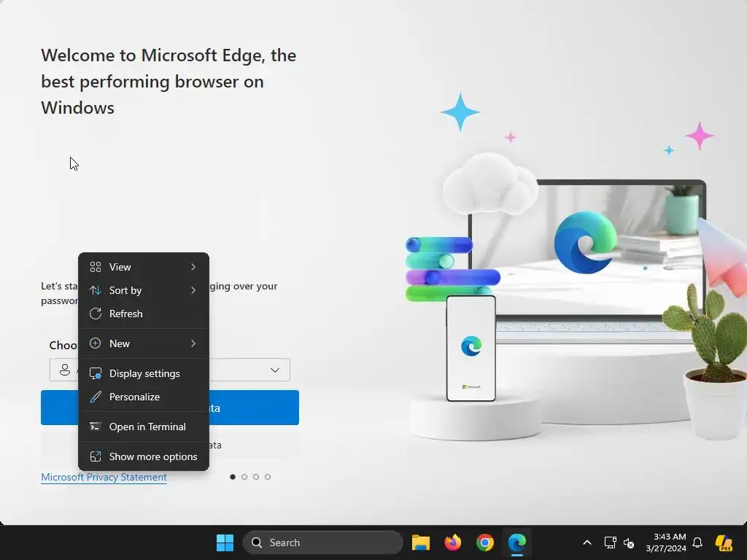This screenshot has width=747, height=560.
Task: Open the notification bell
Action: tap(697, 542)
